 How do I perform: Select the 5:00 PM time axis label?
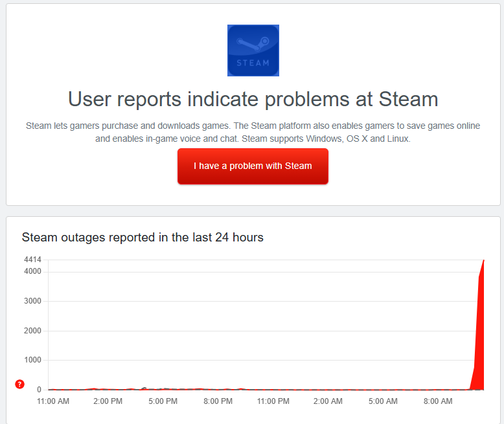coord(163,401)
